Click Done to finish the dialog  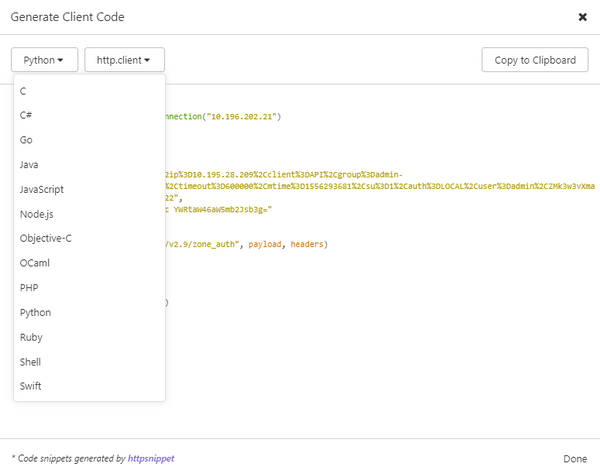(575, 459)
